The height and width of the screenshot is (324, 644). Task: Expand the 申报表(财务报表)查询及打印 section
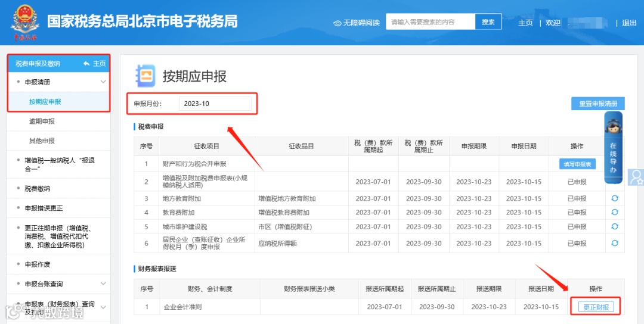pyautogui.click(x=103, y=307)
